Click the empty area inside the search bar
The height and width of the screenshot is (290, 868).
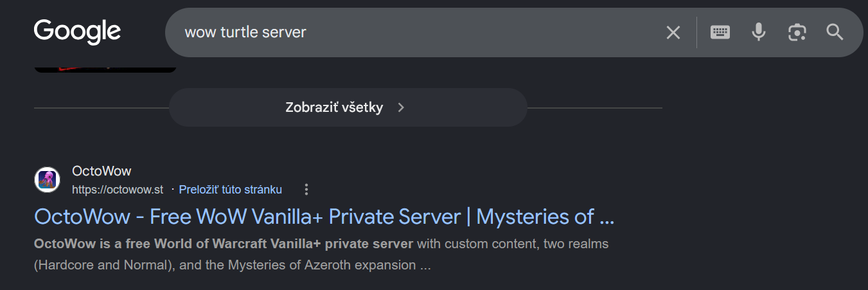[482, 32]
